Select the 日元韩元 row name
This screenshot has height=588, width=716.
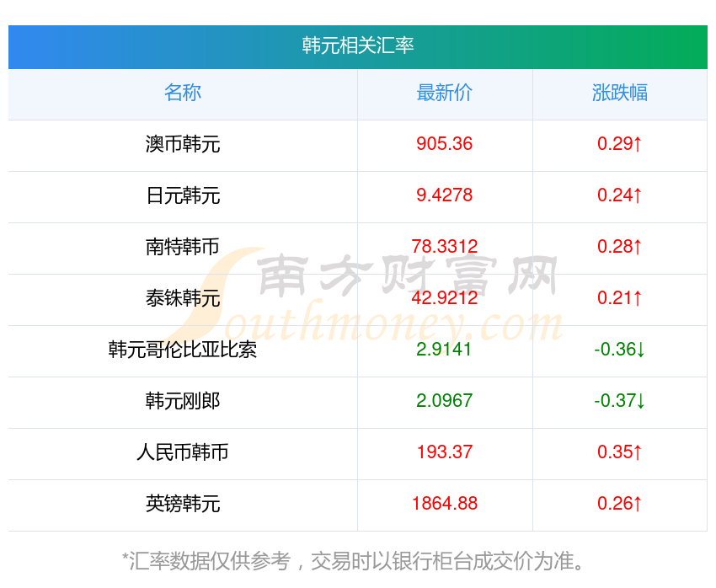183,195
